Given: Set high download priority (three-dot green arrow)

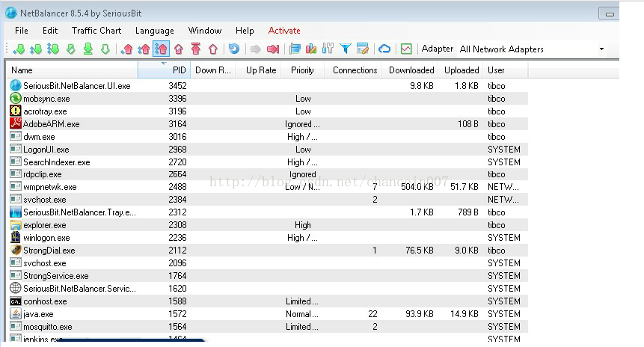Looking at the screenshot, I should click(53, 49).
